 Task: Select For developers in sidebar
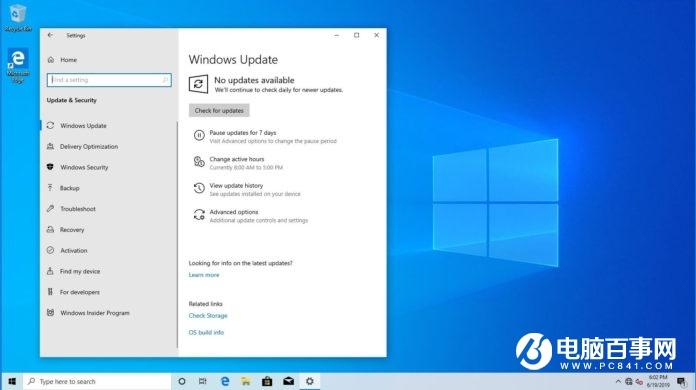pos(80,292)
